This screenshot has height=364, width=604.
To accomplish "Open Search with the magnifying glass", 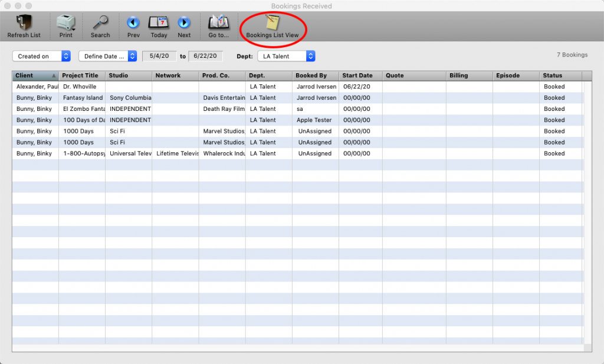I will [100, 24].
